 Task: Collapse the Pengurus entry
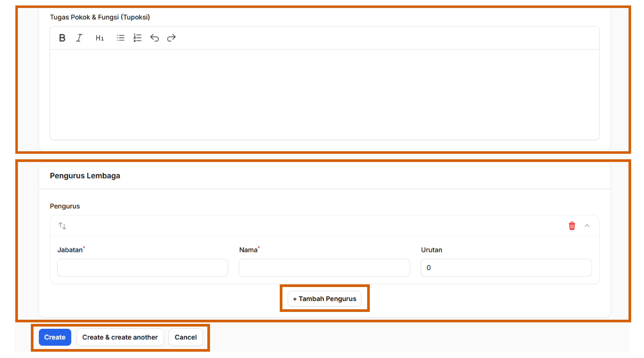pos(587,226)
